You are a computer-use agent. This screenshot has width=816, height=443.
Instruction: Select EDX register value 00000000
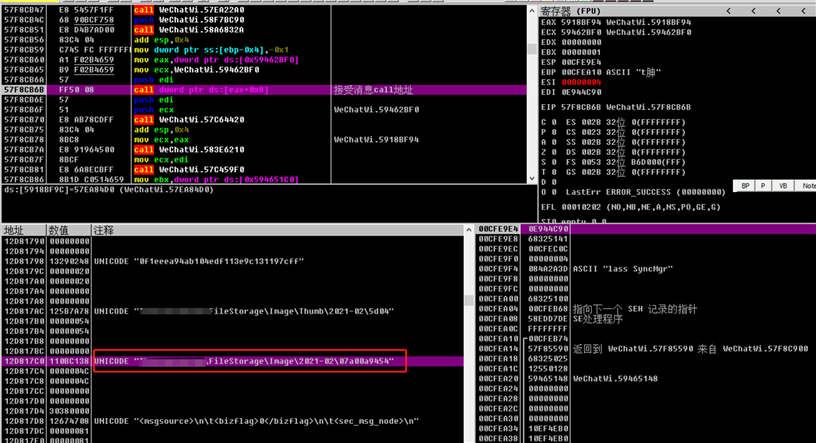[581, 42]
